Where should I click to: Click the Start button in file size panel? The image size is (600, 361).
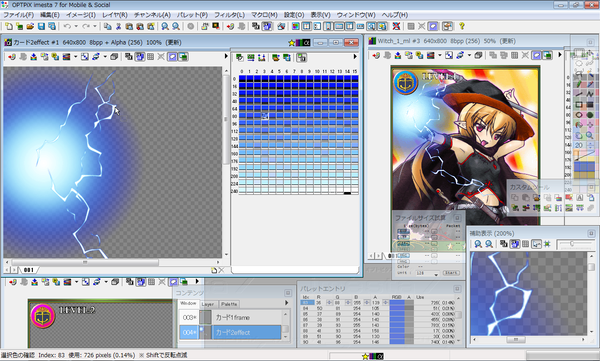tap(451, 273)
